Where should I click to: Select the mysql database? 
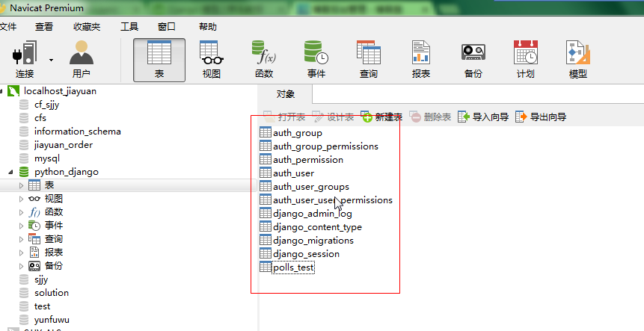tap(47, 158)
